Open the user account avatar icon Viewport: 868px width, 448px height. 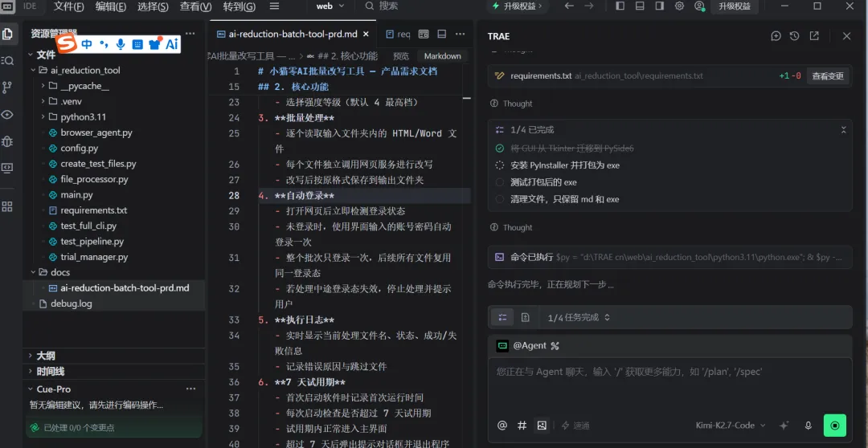[x=699, y=6]
